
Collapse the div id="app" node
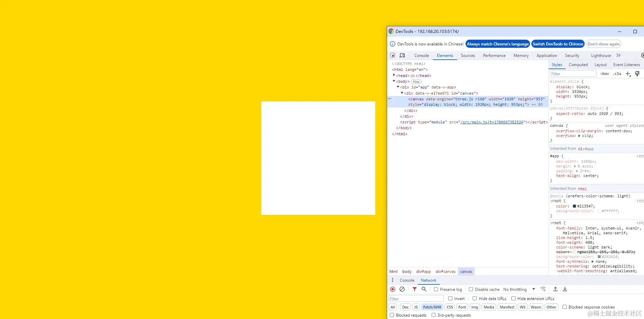[398, 87]
